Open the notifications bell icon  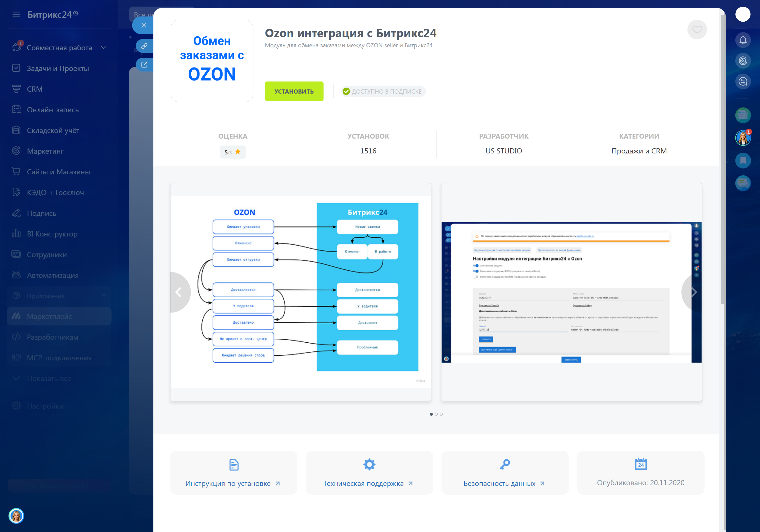pyautogui.click(x=743, y=40)
